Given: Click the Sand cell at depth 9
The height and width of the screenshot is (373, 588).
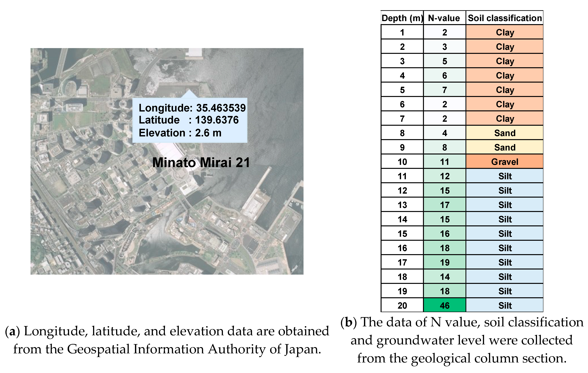Looking at the screenshot, I should point(505,147).
